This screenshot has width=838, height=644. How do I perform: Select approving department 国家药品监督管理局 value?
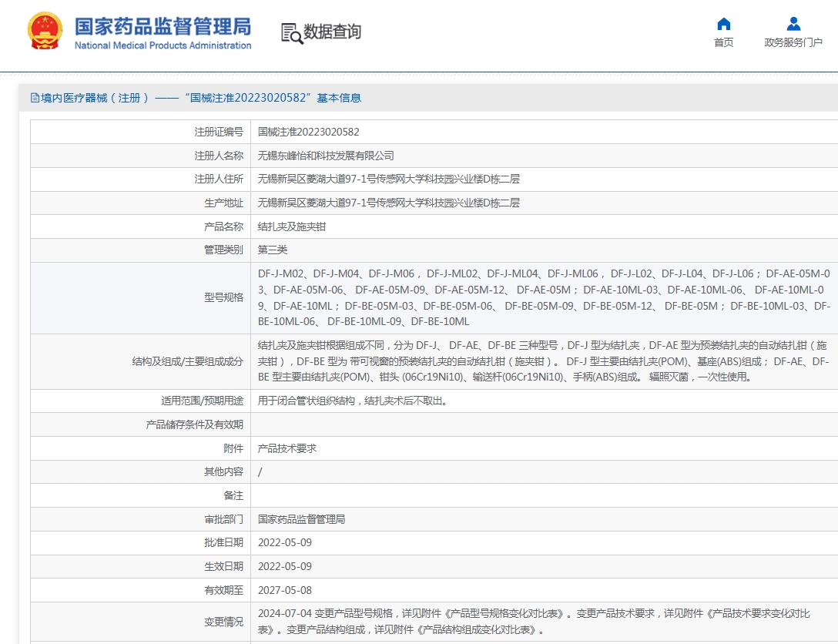[x=301, y=519]
